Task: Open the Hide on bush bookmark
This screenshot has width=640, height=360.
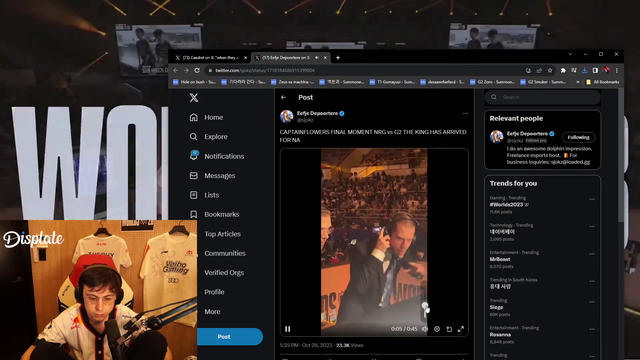Action: (x=194, y=82)
